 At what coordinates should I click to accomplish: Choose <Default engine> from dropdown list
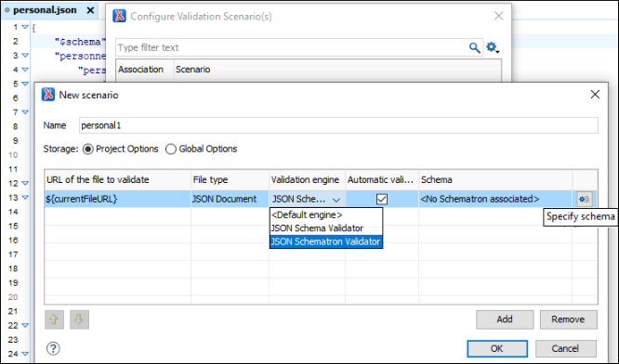pyautogui.click(x=326, y=214)
